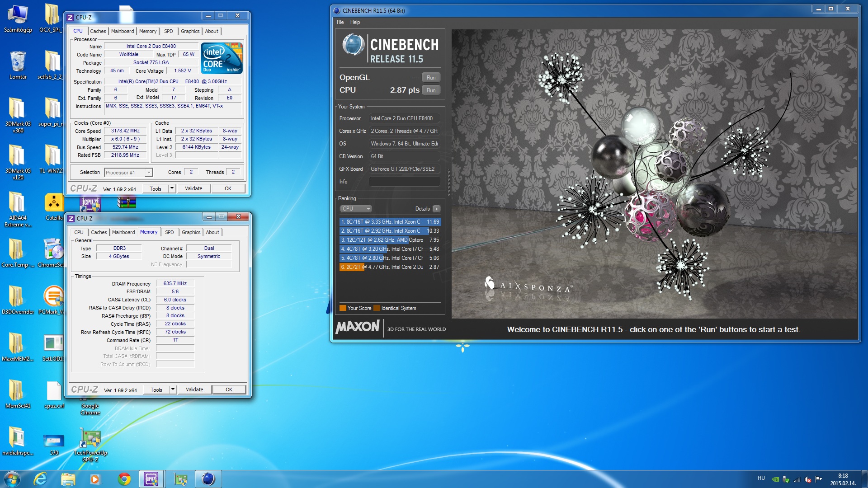Open the Lomtár recycle bin icon
This screenshot has width=868, height=488.
(18, 65)
